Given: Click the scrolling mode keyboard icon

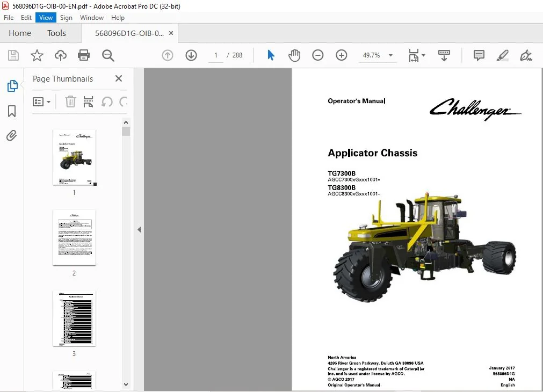Looking at the screenshot, I should coord(444,55).
